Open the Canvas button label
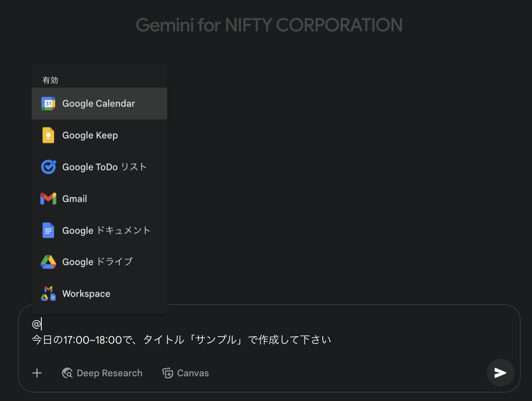This screenshot has width=532, height=401. tap(193, 373)
